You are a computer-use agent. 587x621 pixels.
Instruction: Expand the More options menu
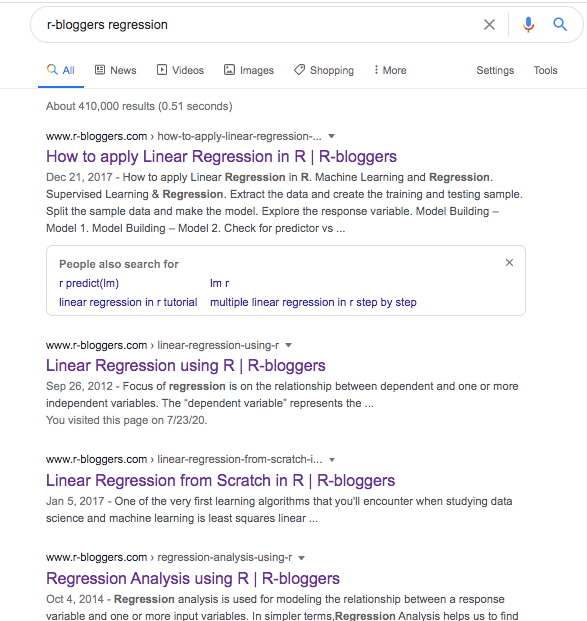pos(390,70)
